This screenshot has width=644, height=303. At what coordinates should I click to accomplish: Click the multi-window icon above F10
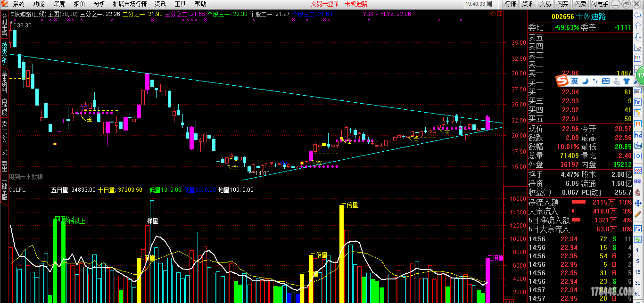pyautogui.click(x=637, y=91)
